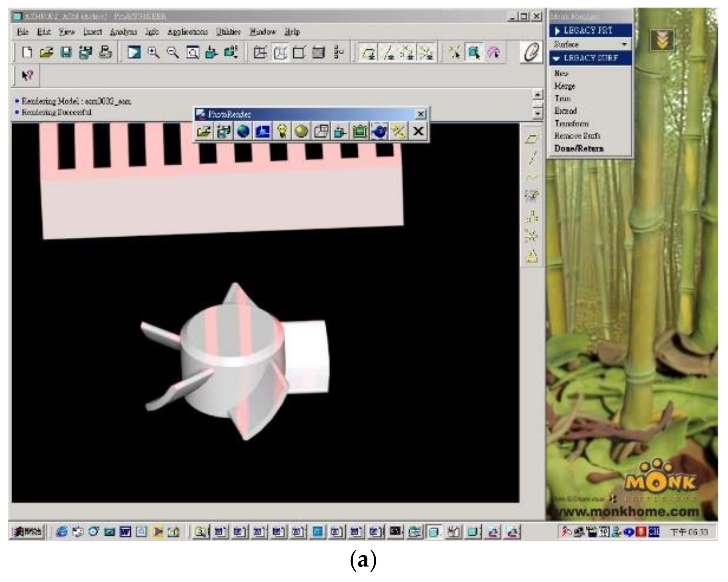Select Merge in the LEGACY SURF menu
The image size is (728, 582).
coord(565,86)
